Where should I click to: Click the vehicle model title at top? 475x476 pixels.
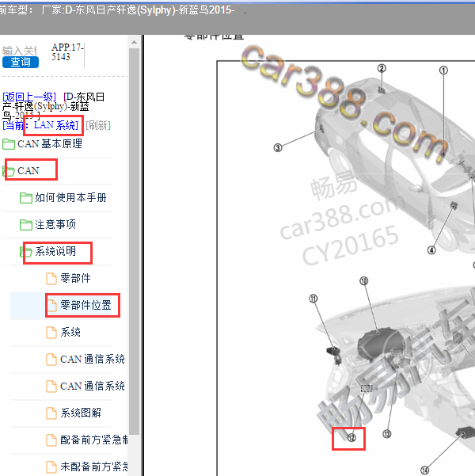[x=117, y=10]
